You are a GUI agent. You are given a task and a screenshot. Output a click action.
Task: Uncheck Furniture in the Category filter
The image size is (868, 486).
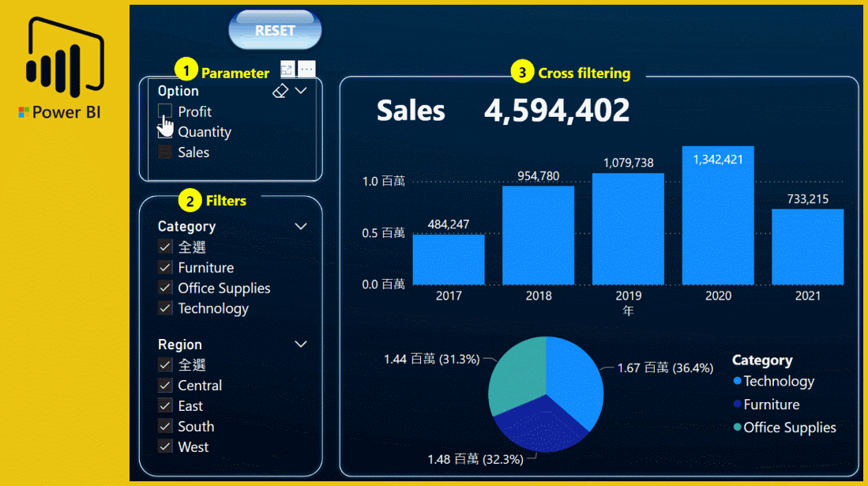tap(165, 267)
